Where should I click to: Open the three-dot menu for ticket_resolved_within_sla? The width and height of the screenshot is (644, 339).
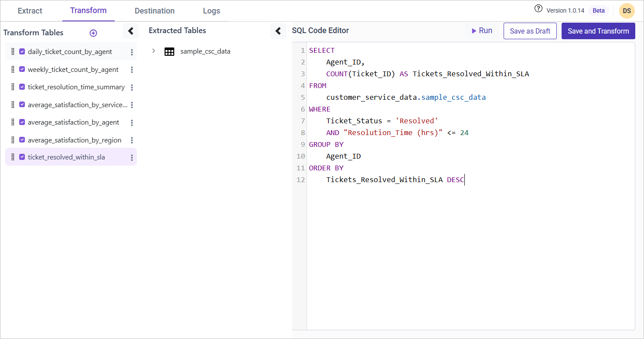point(132,158)
